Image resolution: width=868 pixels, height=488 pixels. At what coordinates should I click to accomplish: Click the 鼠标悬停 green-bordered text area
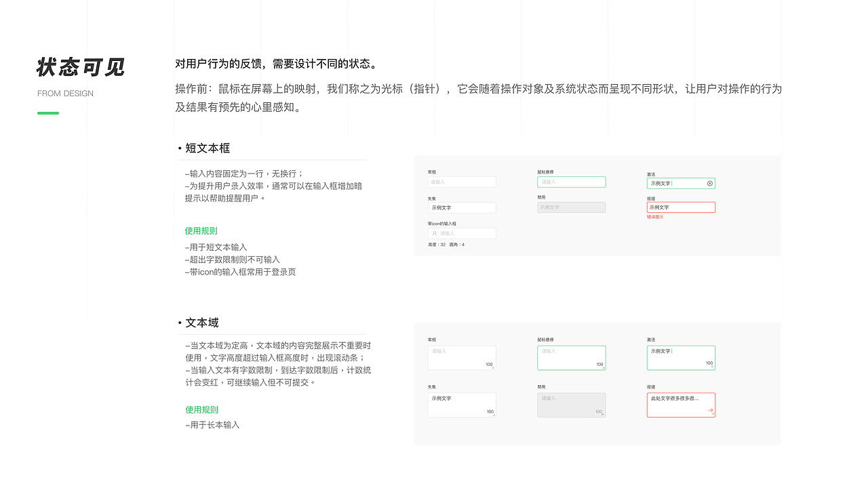[x=572, y=358]
